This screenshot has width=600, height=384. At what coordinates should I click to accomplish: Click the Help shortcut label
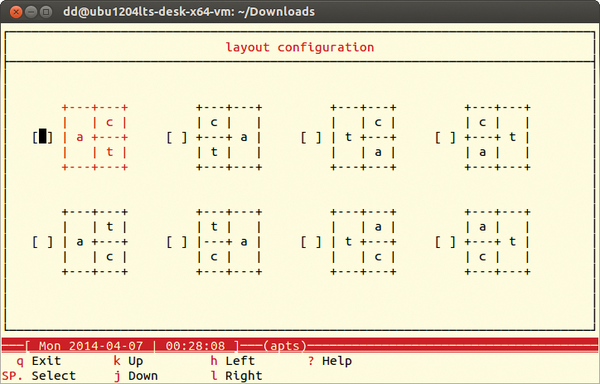pos(337,361)
